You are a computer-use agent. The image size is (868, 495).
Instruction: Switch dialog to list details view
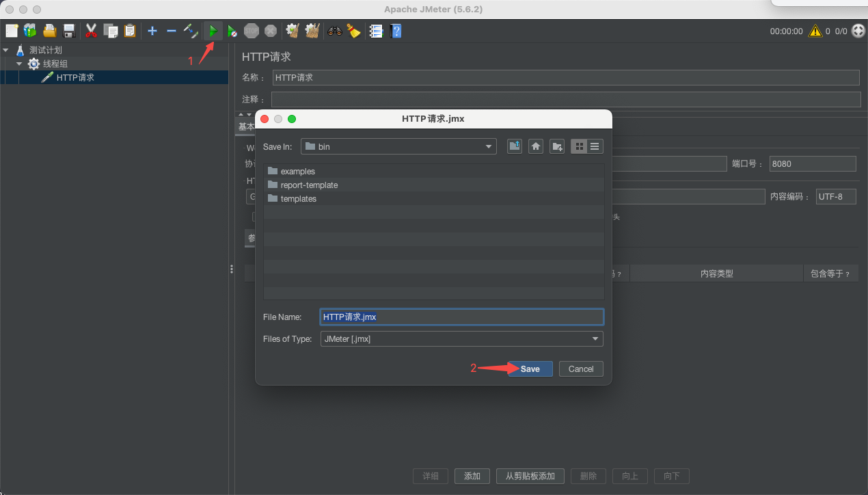pos(595,146)
